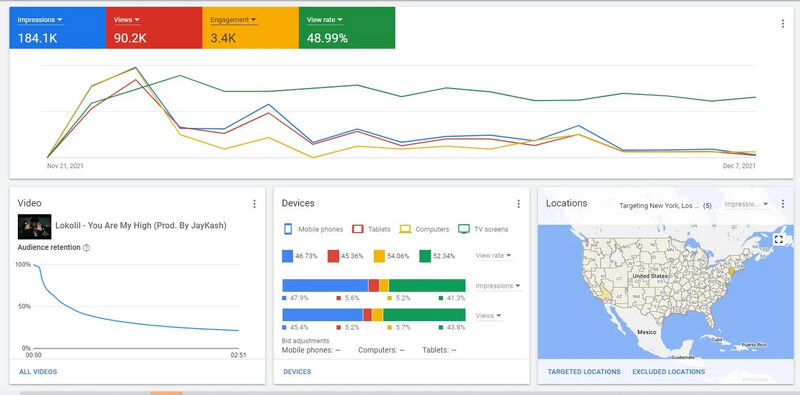Click the 47.9% impressions share label
Viewport: 800px width, 395px height.
(x=298, y=298)
